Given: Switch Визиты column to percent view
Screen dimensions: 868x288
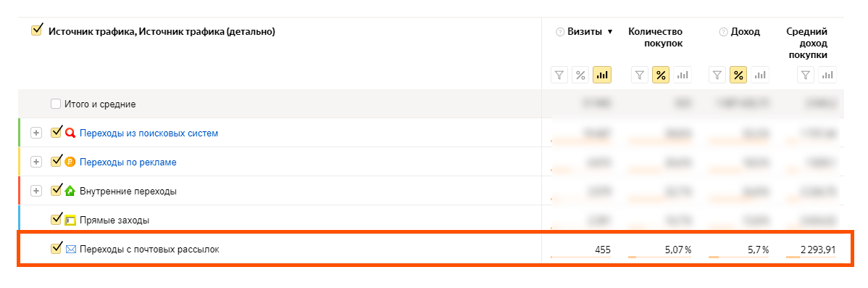Looking at the screenshot, I should pyautogui.click(x=581, y=75).
